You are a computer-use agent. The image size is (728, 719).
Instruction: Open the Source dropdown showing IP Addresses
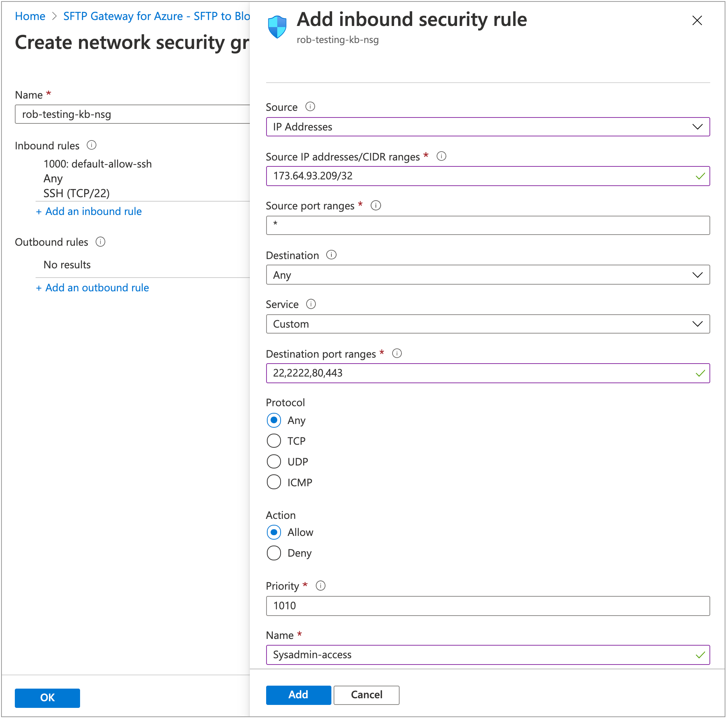click(488, 127)
